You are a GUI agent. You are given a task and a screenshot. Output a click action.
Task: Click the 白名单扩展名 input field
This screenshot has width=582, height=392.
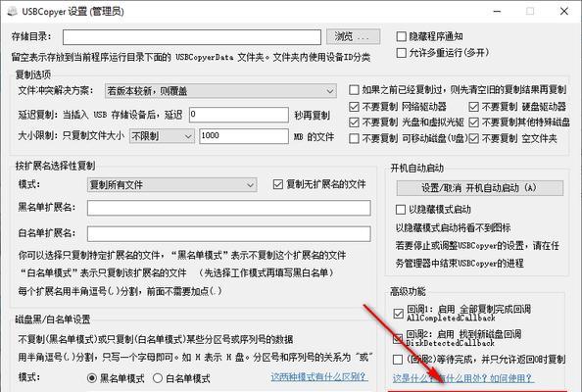(229, 234)
